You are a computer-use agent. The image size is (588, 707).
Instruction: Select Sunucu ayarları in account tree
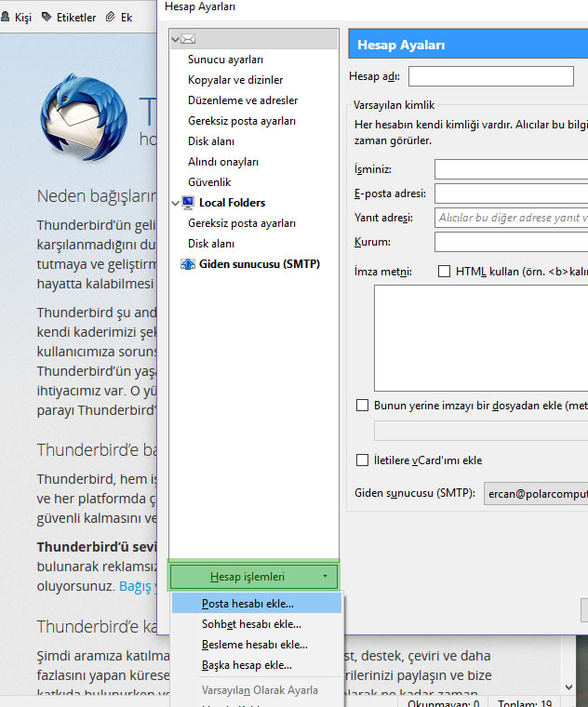pyautogui.click(x=225, y=60)
